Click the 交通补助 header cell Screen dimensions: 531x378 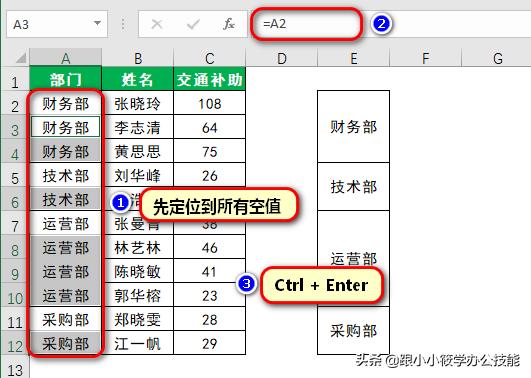coord(210,79)
